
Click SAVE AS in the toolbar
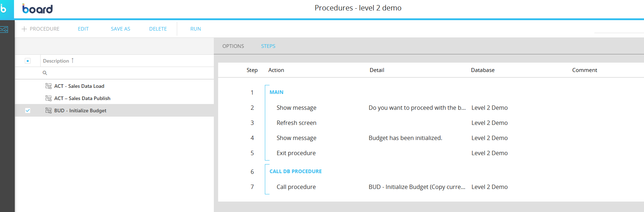click(x=120, y=29)
